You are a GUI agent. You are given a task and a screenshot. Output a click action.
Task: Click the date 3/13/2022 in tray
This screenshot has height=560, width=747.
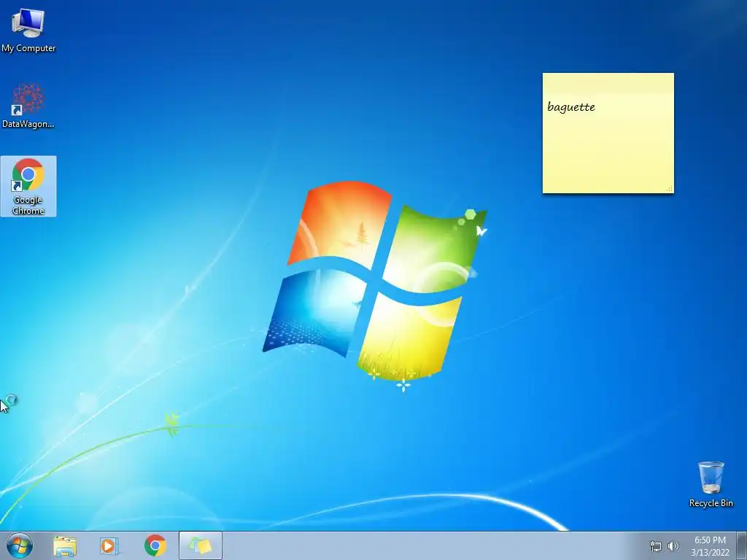pyautogui.click(x=710, y=553)
